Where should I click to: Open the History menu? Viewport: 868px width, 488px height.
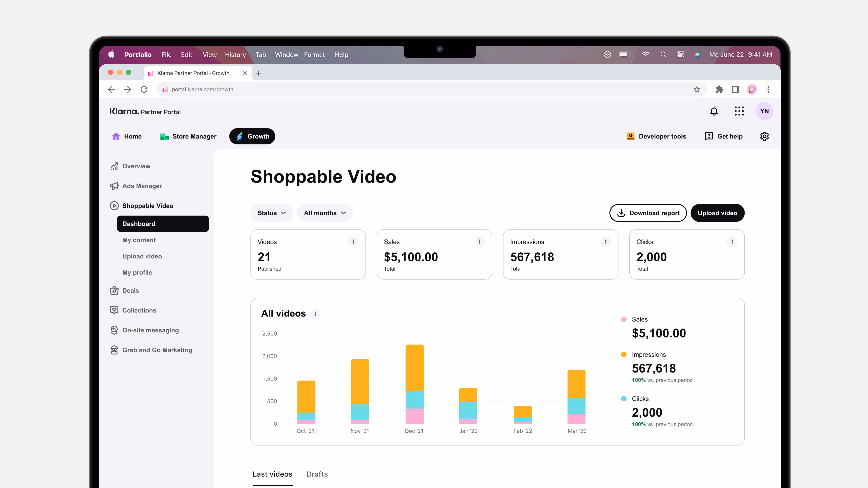click(x=235, y=54)
